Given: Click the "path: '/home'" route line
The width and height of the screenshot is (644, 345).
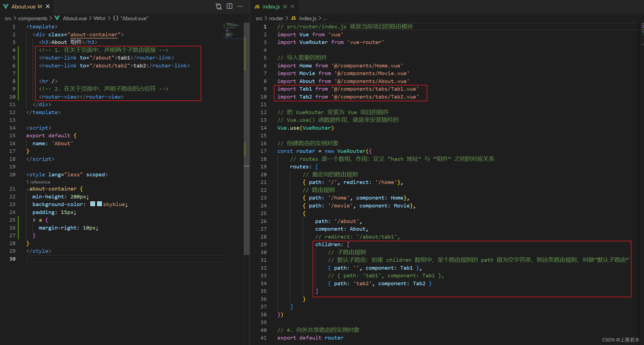Looking at the screenshot, I should (356, 198).
